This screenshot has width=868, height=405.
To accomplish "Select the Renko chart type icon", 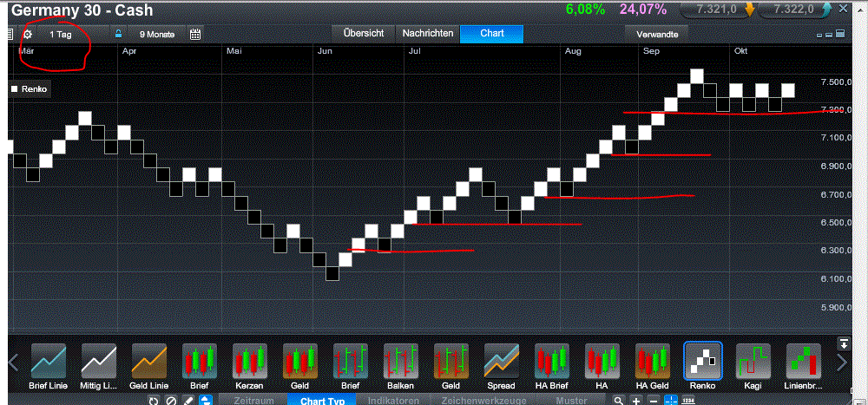I will point(703,360).
